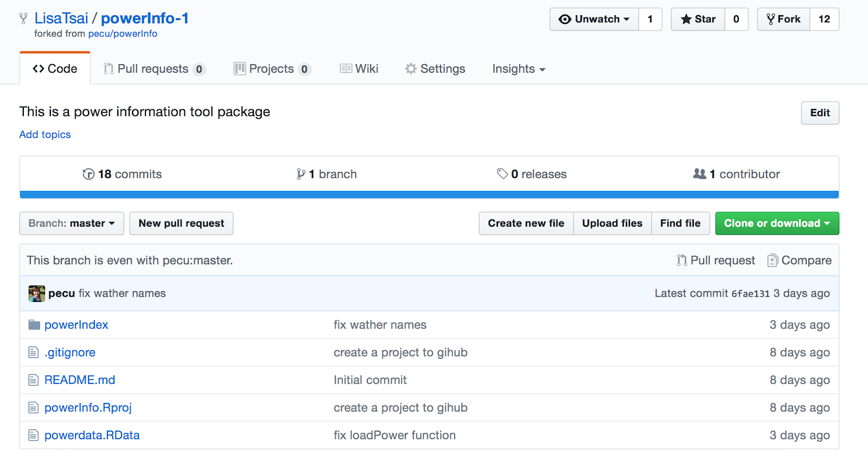
Task: Open the powerInfo.Rproj file
Action: pyautogui.click(x=88, y=408)
